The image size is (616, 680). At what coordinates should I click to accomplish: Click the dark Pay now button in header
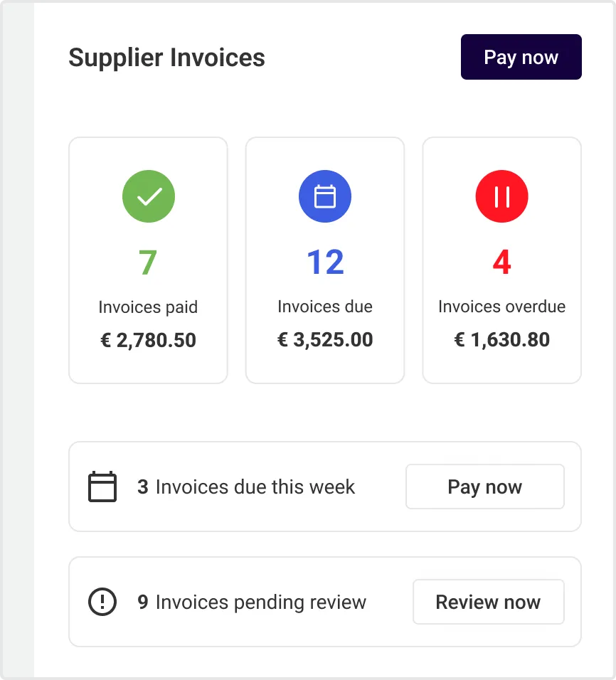(521, 57)
